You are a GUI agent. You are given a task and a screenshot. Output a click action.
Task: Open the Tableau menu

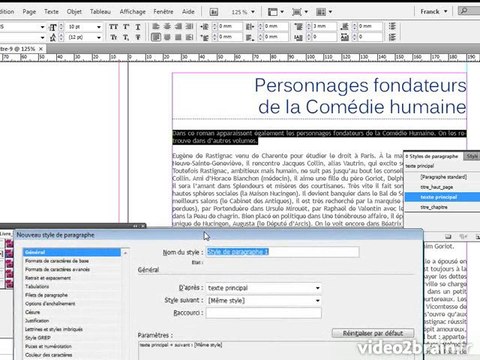(x=100, y=12)
